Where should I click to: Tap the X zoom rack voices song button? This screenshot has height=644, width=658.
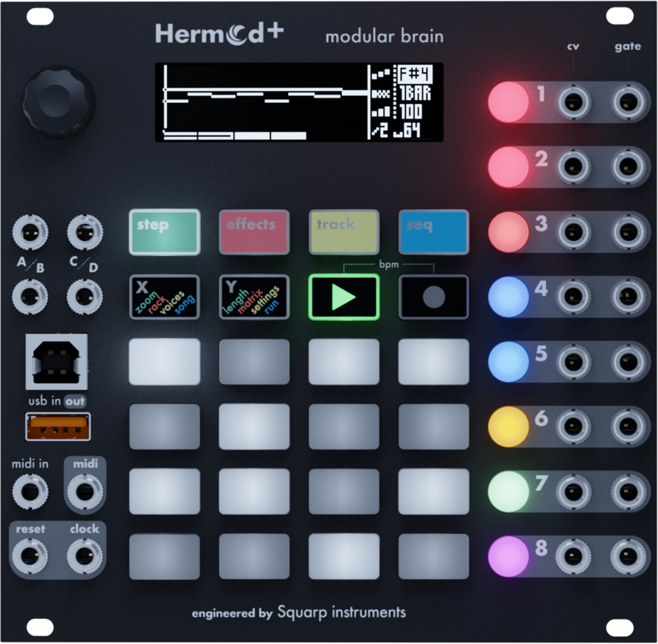(x=164, y=297)
